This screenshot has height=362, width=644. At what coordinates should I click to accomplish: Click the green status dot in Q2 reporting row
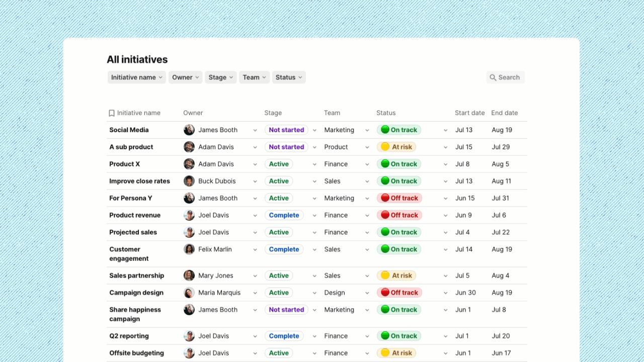[385, 336]
